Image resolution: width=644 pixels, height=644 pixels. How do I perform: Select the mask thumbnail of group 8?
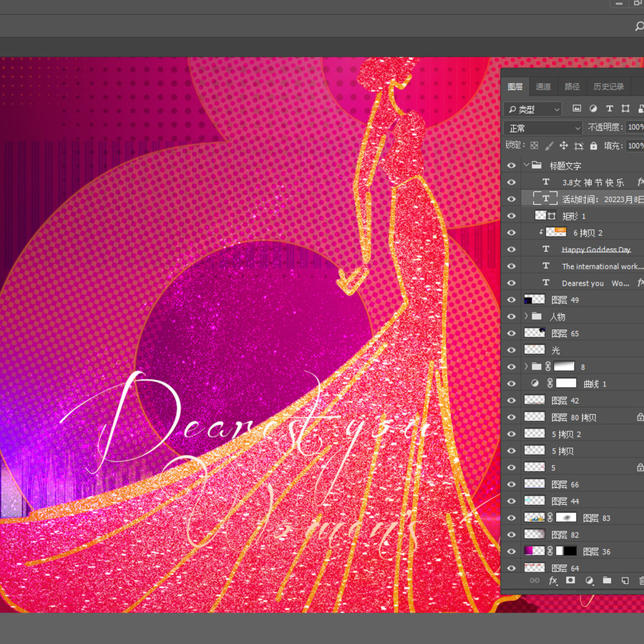point(564,366)
